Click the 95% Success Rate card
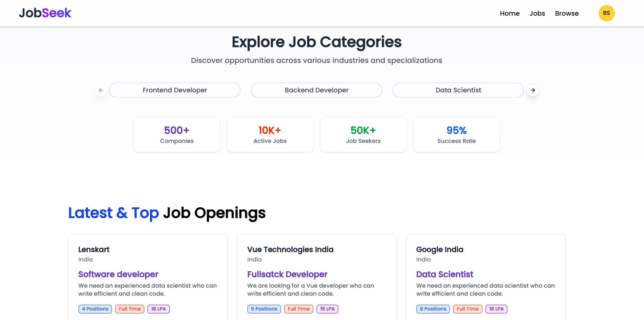The width and height of the screenshot is (644, 320). [456, 135]
